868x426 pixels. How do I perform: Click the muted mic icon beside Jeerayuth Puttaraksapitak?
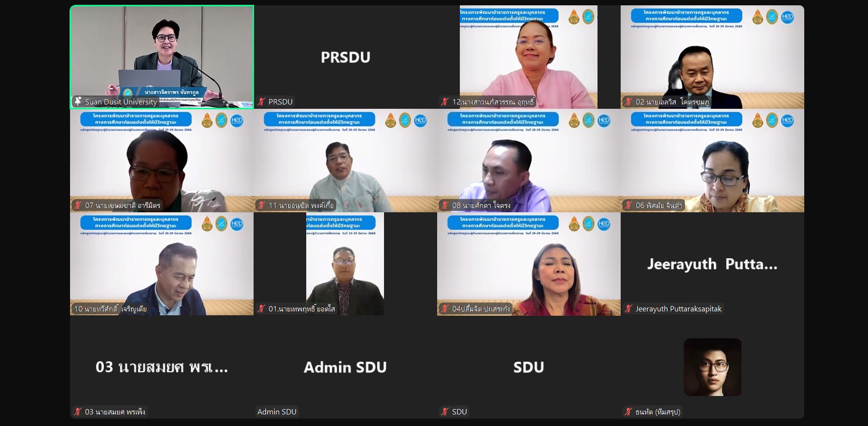pyautogui.click(x=628, y=308)
